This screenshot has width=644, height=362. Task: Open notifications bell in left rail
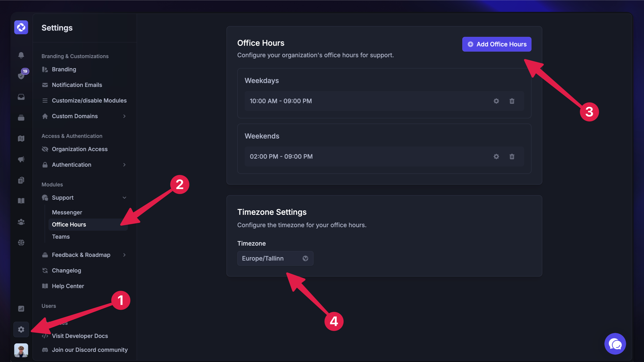click(x=21, y=55)
